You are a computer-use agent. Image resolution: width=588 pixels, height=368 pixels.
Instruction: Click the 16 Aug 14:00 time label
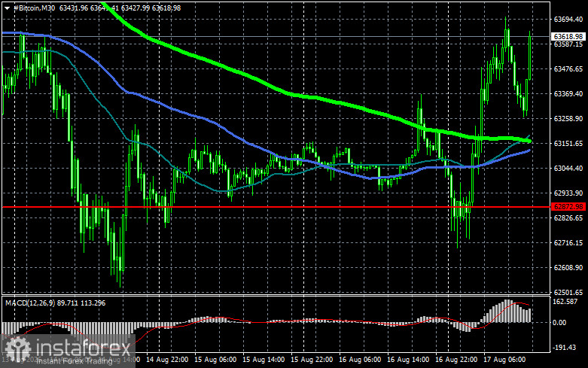coord(408,360)
